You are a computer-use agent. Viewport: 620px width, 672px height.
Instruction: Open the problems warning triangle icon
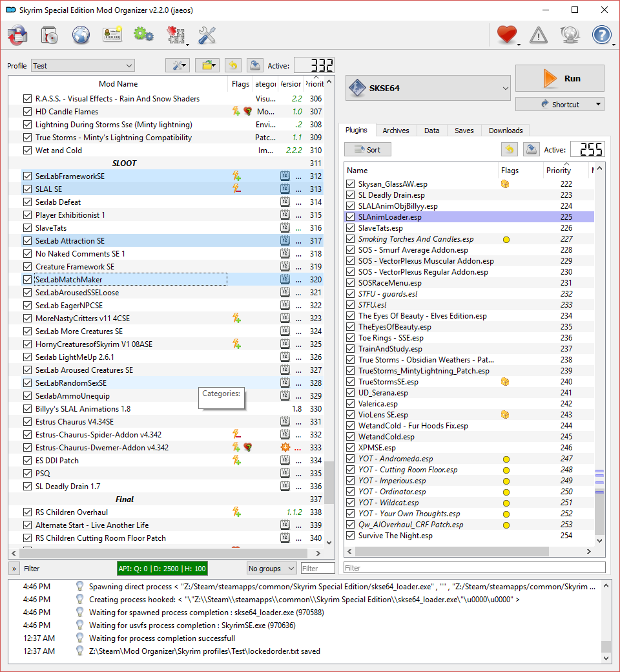[x=538, y=35]
